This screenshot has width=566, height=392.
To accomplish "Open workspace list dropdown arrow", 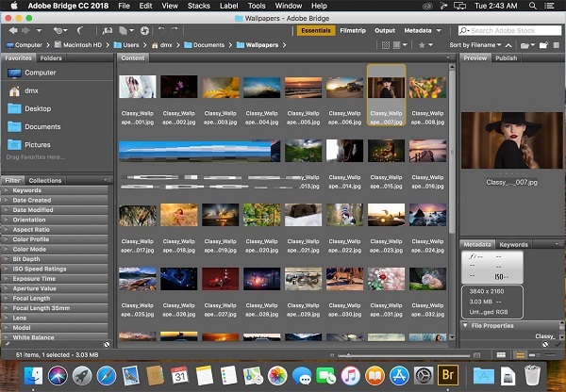I will (439, 31).
